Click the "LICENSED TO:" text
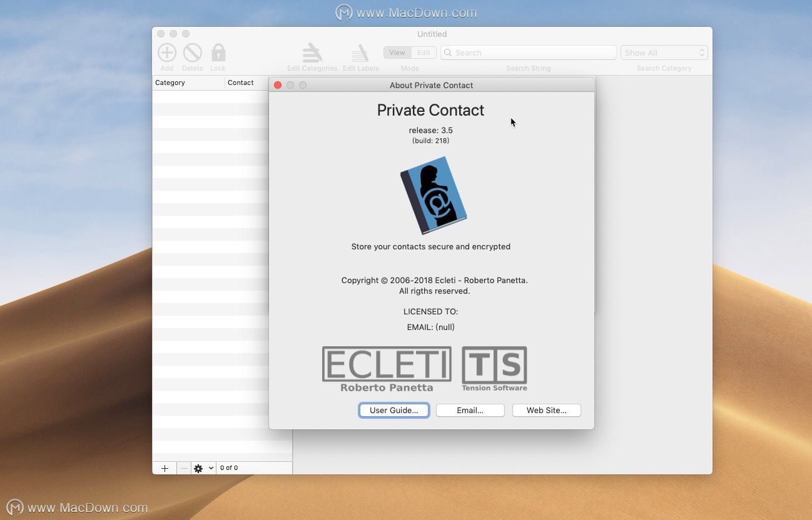The width and height of the screenshot is (812, 520). pyautogui.click(x=430, y=311)
